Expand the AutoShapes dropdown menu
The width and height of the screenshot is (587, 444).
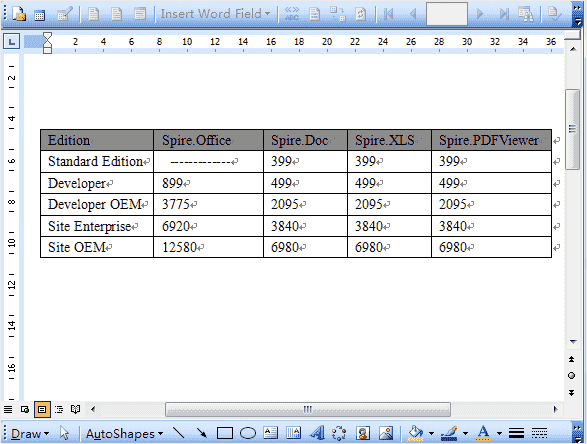124,434
